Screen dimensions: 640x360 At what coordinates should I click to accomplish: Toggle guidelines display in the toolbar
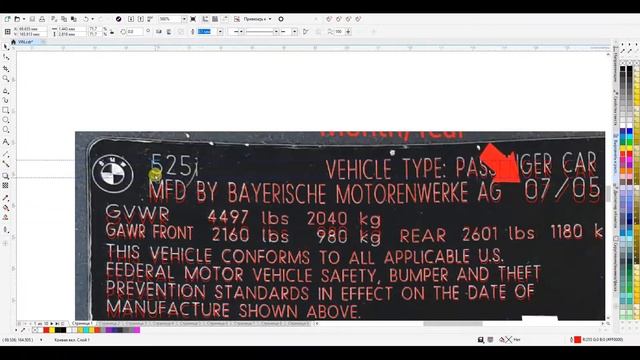click(x=225, y=19)
